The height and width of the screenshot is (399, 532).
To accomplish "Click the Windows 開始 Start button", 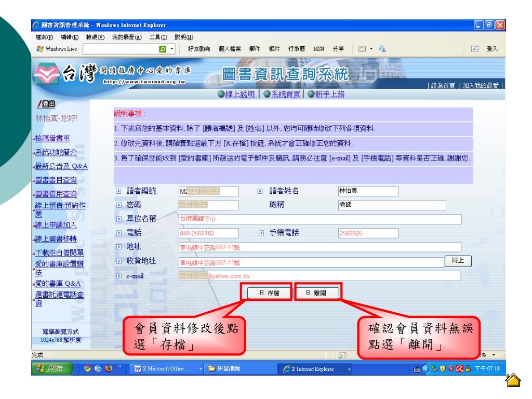I will pos(52,368).
